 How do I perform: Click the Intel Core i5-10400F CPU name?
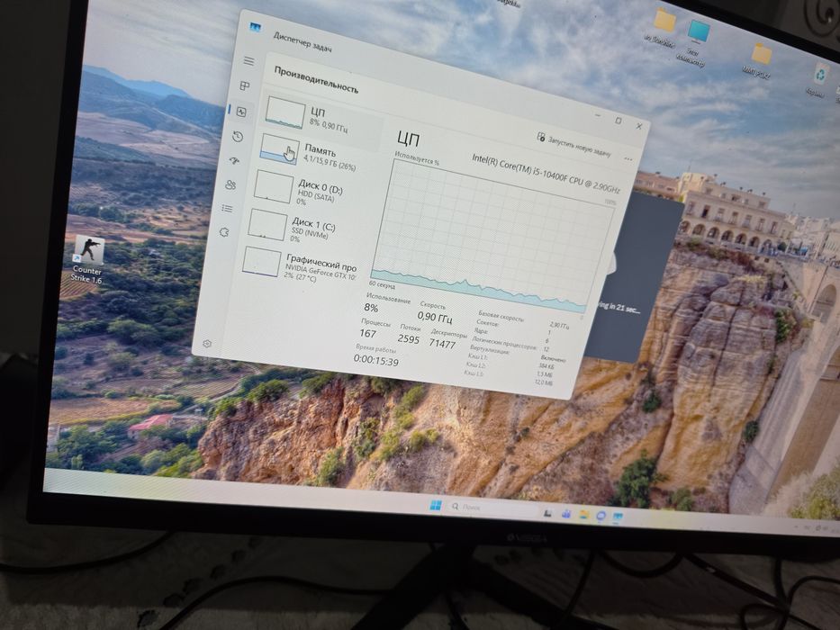[x=546, y=174]
